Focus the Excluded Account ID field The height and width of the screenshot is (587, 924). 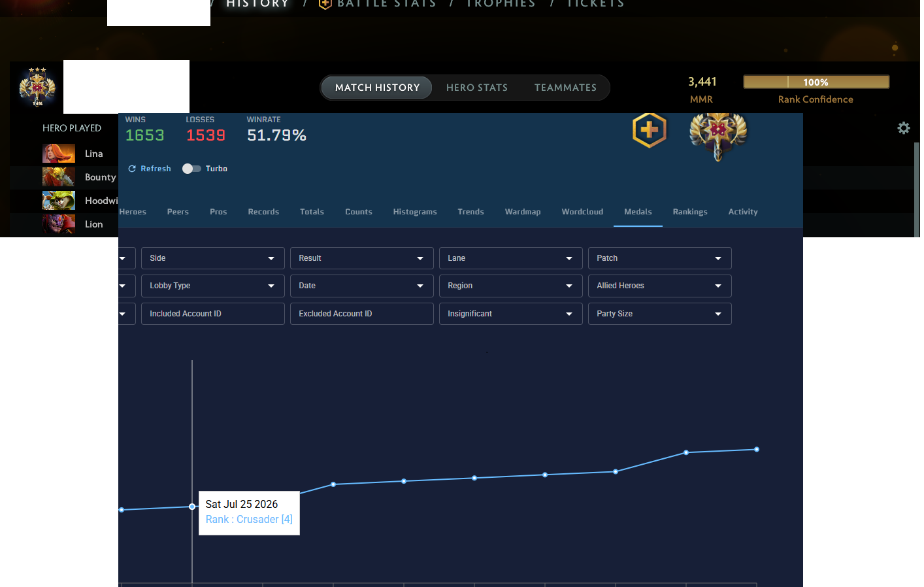pyautogui.click(x=362, y=314)
